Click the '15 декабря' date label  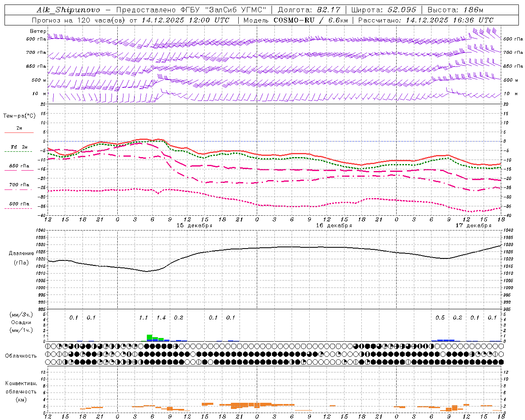[194, 226]
